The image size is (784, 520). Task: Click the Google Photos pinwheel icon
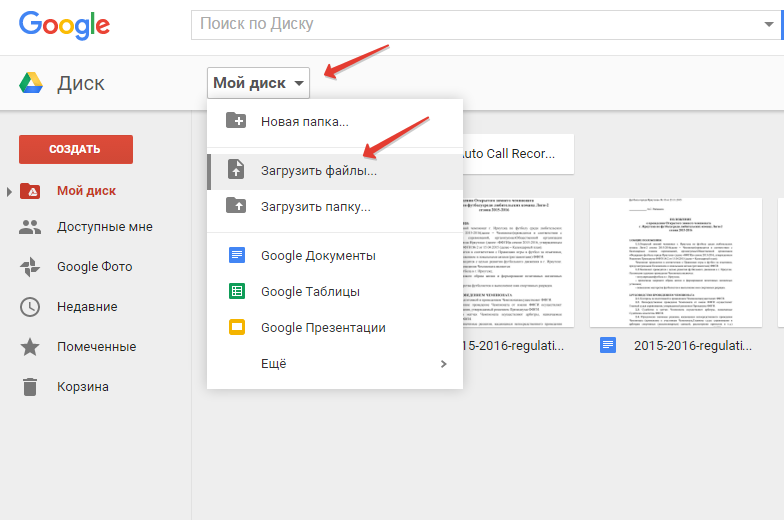30,267
